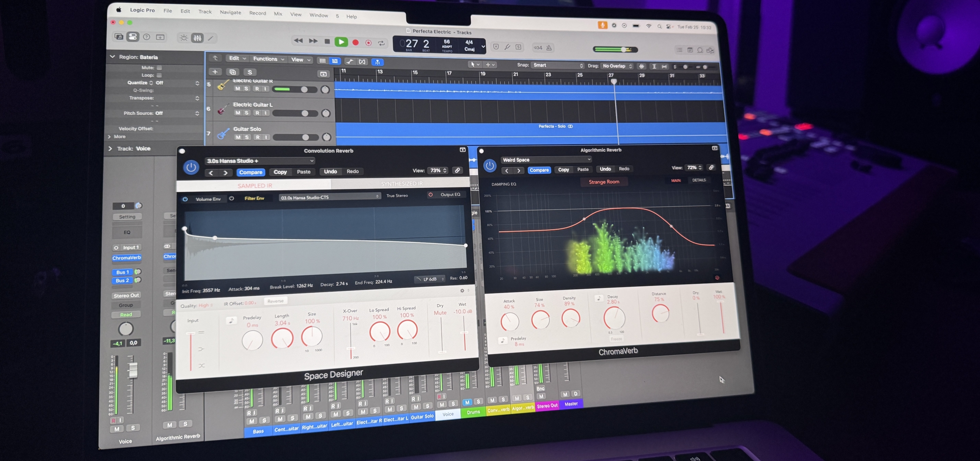The height and width of the screenshot is (461, 980).
Task: Click the Tuner icon in the control bar
Action: pos(508,47)
